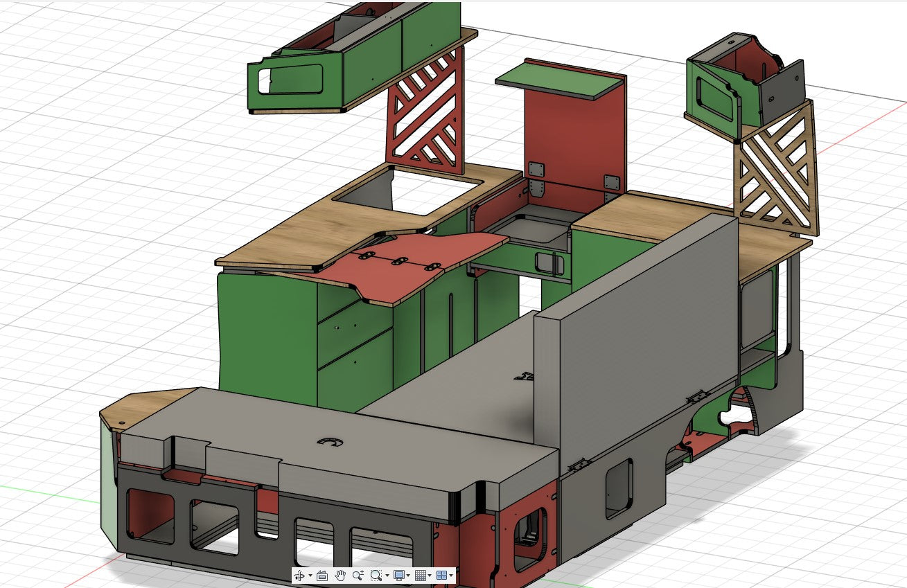Screen dimensions: 907x588
Task: Activate the Pan hand tool
Action: [340, 576]
